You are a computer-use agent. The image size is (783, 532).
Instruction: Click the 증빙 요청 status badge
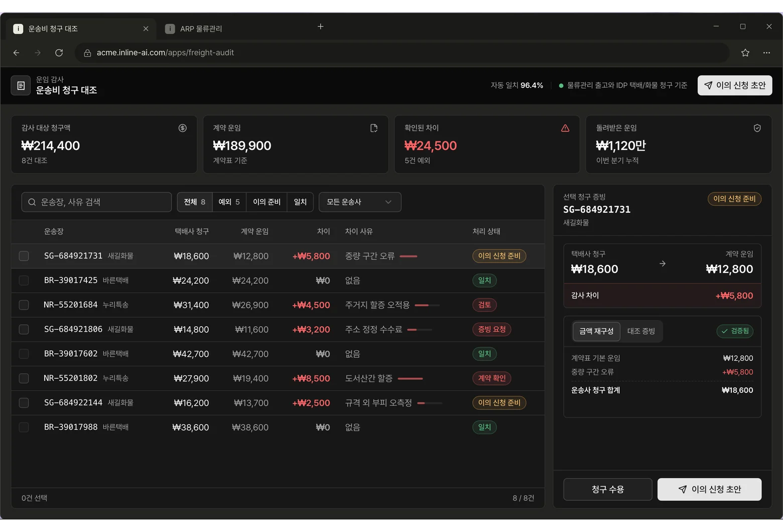point(492,329)
